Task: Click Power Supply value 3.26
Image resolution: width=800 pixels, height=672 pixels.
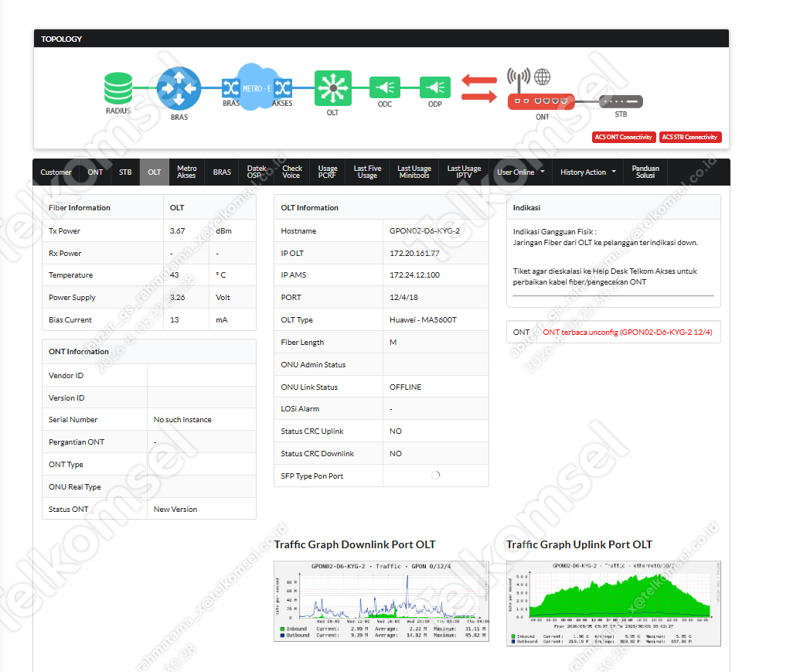Action: click(x=177, y=298)
